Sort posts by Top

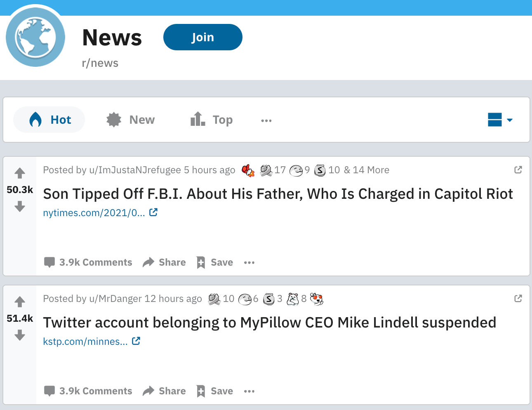[212, 120]
